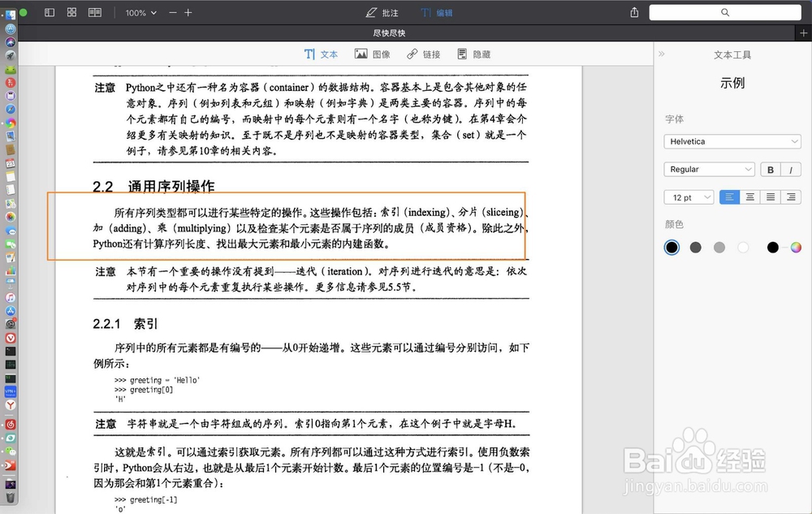Open the custom color wheel picker

(796, 248)
